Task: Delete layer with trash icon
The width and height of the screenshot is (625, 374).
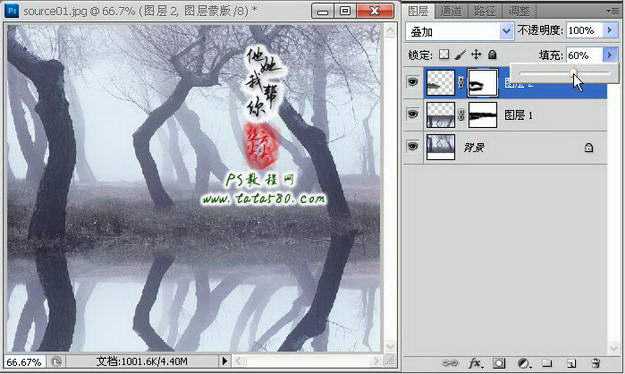Action: (596, 363)
